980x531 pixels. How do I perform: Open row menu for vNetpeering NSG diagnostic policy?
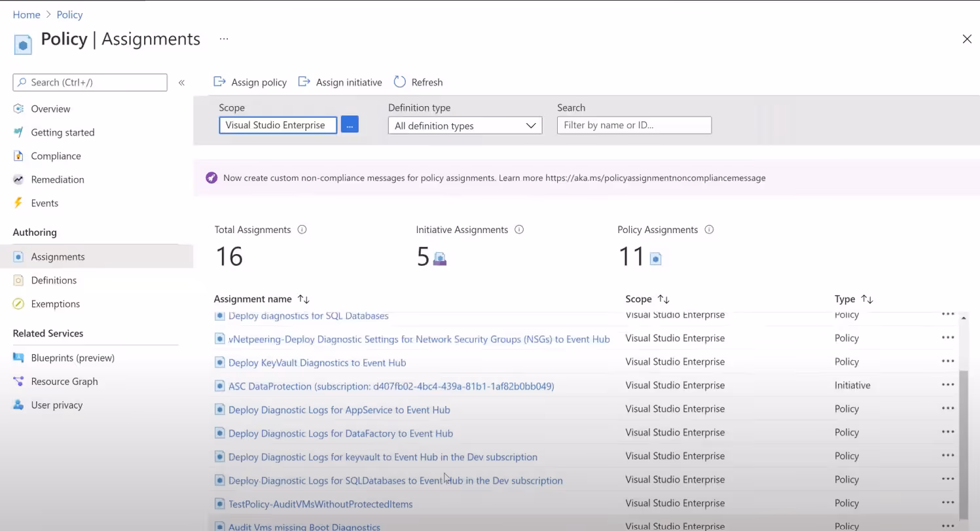[948, 338]
